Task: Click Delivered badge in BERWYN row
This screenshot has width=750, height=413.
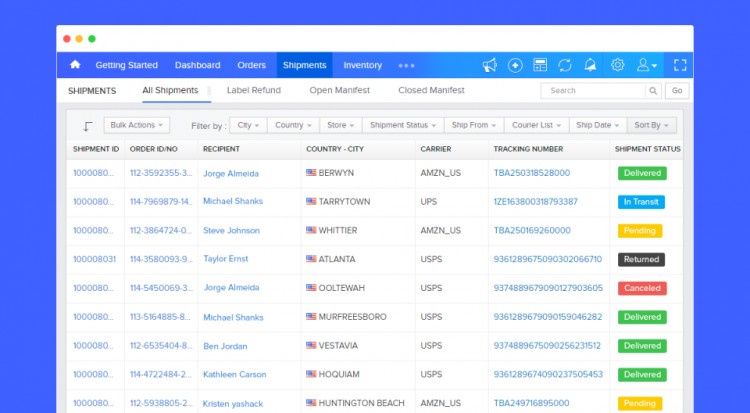Action: coord(642,173)
